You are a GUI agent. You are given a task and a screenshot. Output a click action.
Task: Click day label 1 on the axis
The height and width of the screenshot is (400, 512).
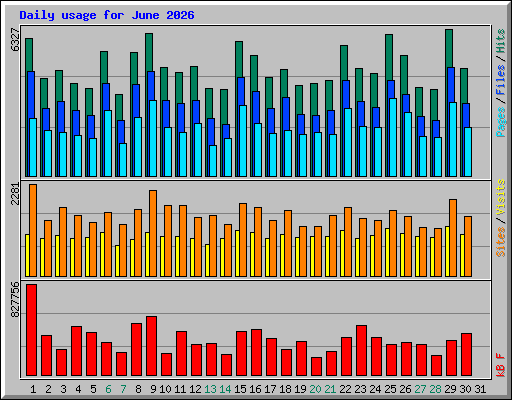[33, 389]
